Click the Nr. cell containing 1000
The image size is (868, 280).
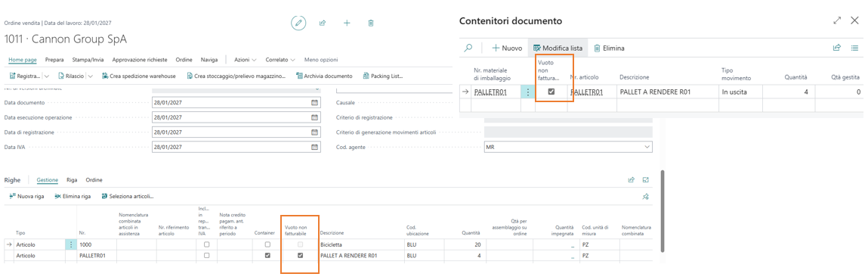tap(97, 244)
